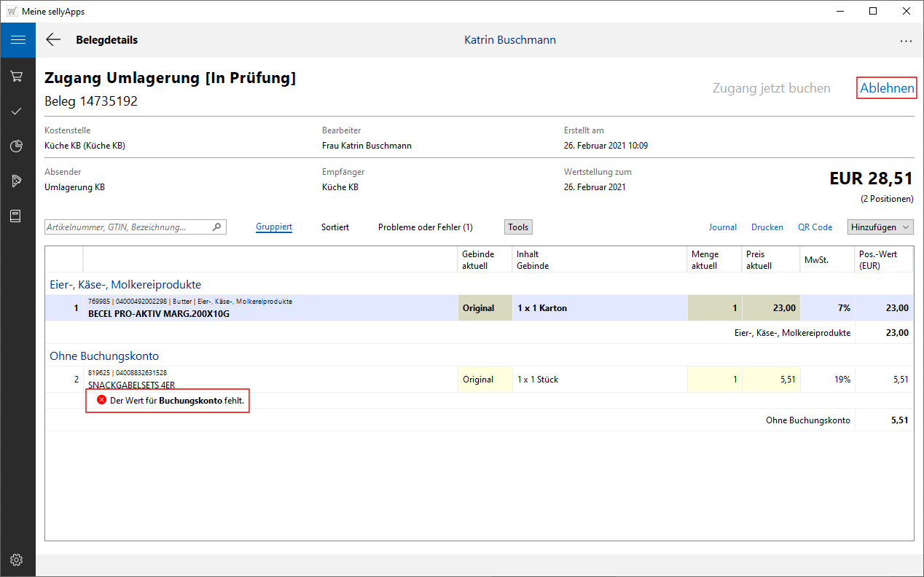Click the pizza slice sidebar icon
Screen dimensions: 924x577
(17, 181)
